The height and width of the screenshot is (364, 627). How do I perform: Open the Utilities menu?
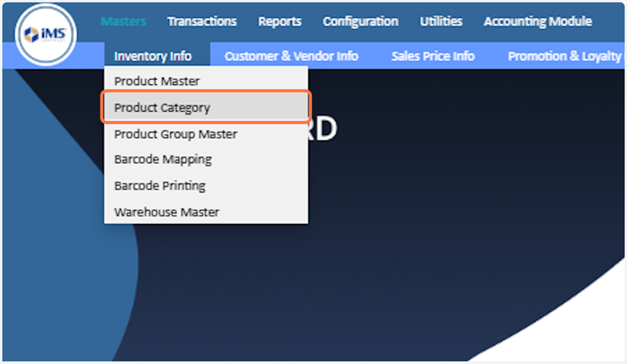[441, 21]
